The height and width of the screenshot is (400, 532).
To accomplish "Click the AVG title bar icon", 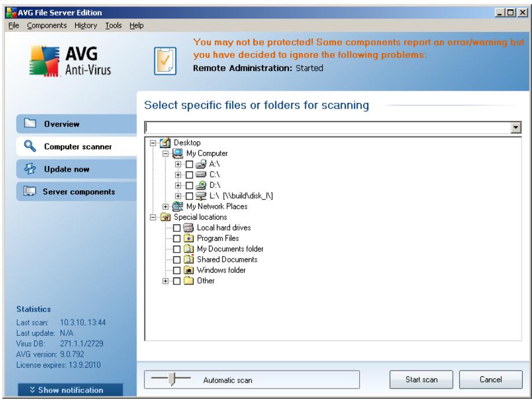I will (11, 13).
